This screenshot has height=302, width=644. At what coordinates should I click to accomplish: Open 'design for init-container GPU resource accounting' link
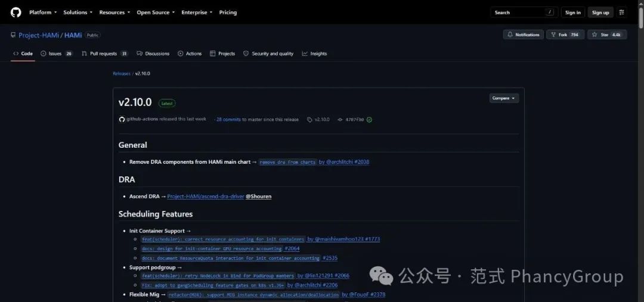tap(212, 248)
